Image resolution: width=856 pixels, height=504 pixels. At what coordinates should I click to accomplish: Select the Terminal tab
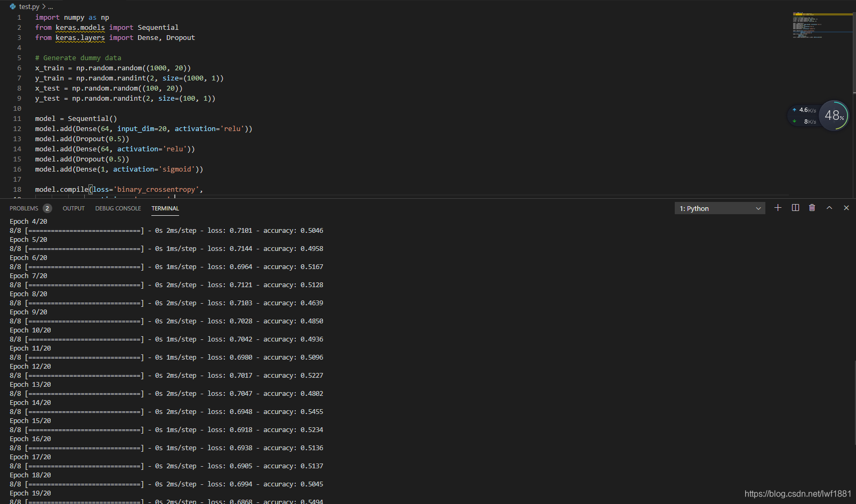click(x=165, y=208)
